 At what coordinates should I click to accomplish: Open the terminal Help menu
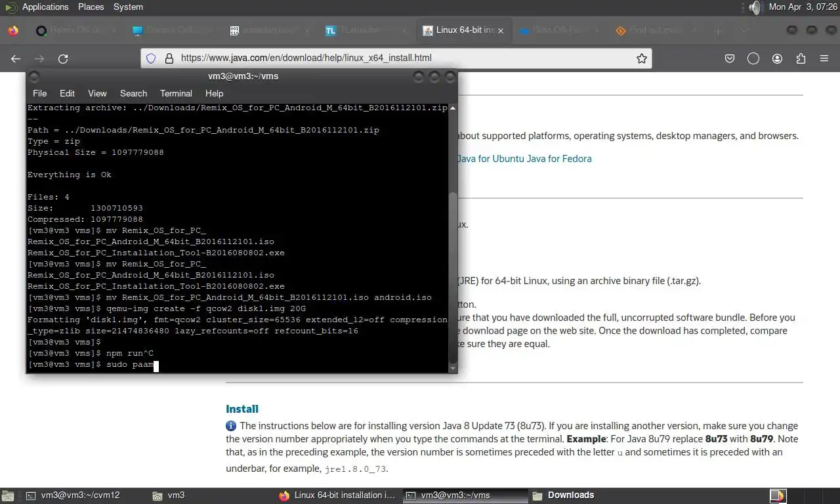(x=214, y=93)
